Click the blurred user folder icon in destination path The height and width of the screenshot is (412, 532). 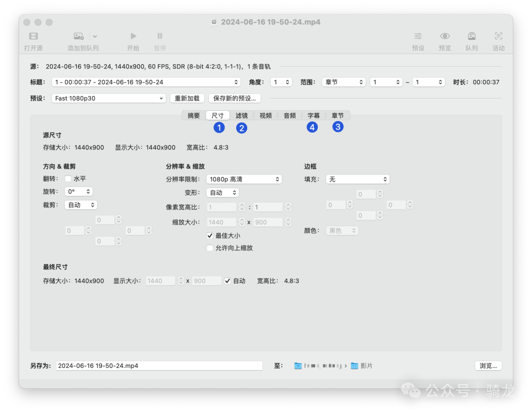298,366
